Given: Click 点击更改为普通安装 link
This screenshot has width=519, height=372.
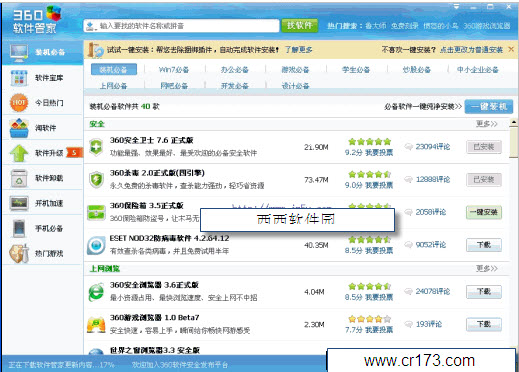Looking at the screenshot, I should pos(471,50).
